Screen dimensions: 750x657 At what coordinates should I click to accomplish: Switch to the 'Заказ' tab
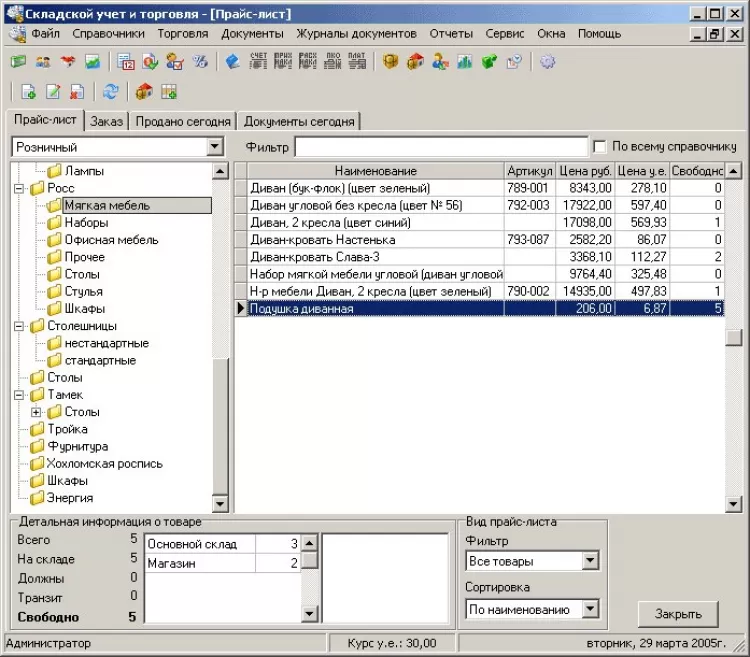[x=107, y=121]
